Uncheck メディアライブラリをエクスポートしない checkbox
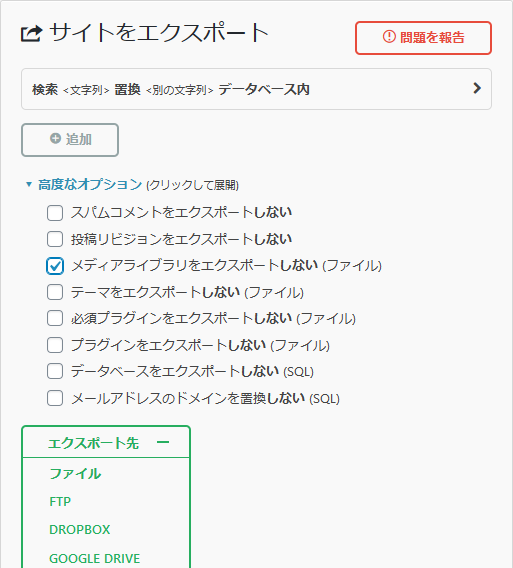513x568 pixels. [55, 266]
